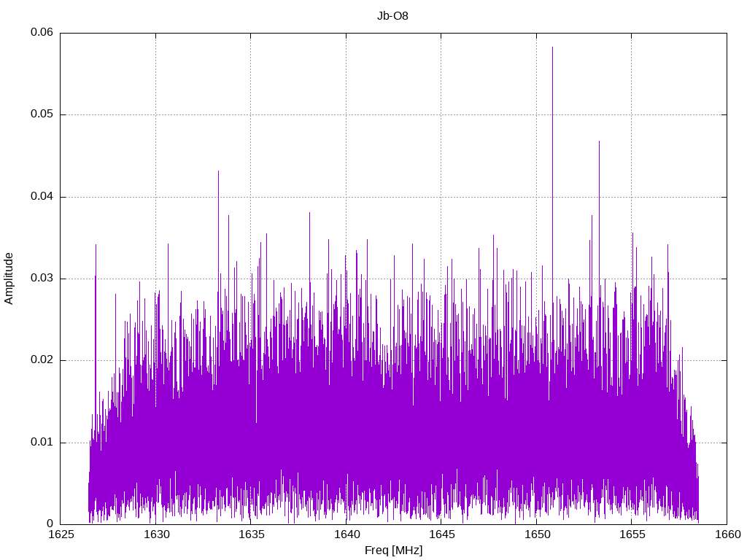747x560 pixels.
Task: Click the 0.02 y-axis tick label
Action: (x=42, y=360)
